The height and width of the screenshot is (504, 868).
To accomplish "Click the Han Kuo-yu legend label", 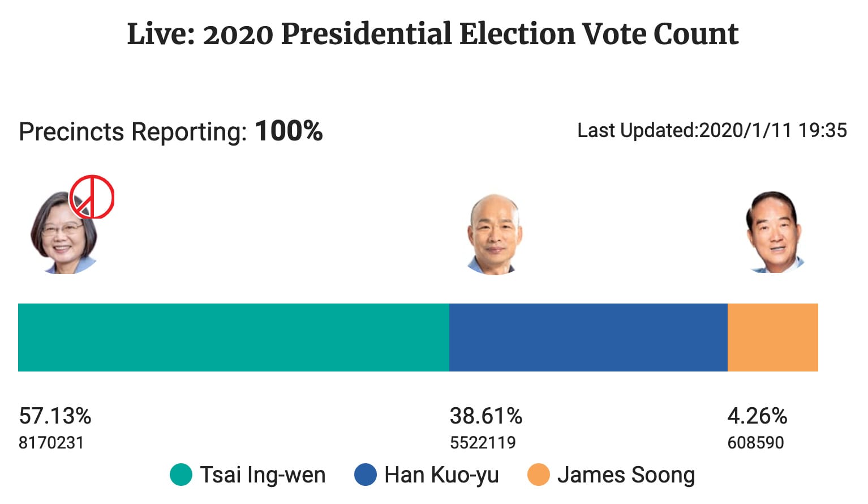I will [441, 475].
